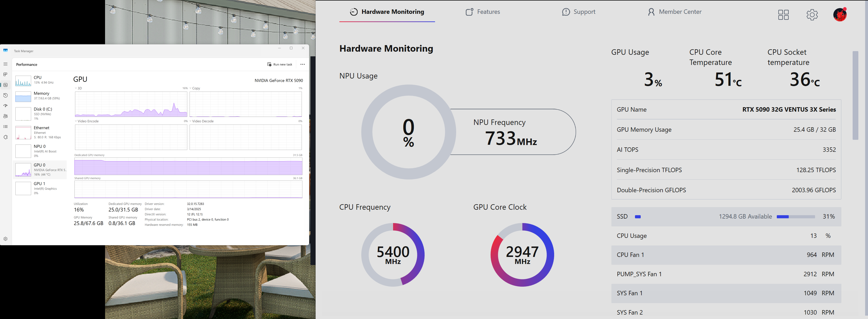This screenshot has height=319, width=868.
Task: Click NVIDIA GeForce RTX 5090 title text
Action: [279, 81]
